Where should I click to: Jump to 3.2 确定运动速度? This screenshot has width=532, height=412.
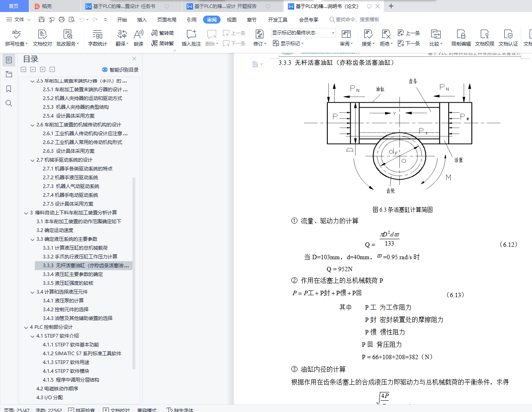coord(55,230)
